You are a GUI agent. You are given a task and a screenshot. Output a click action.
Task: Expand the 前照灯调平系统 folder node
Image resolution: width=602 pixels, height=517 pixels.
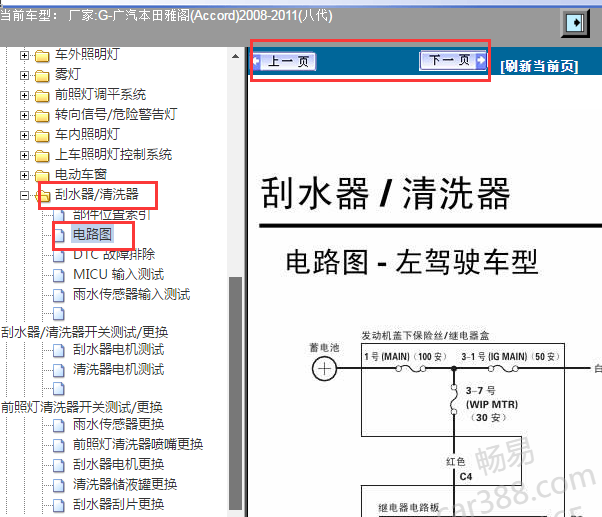24,95
